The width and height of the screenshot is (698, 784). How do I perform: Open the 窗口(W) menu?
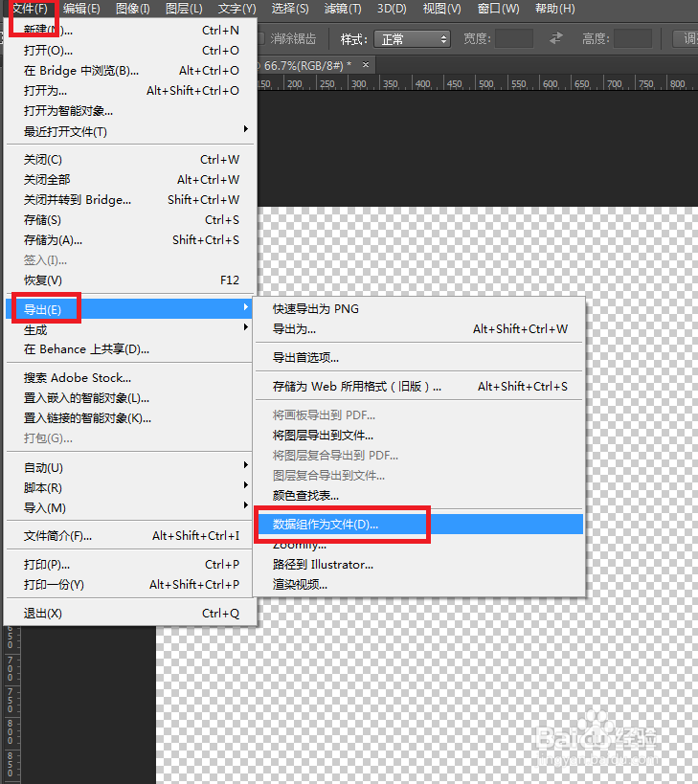(x=498, y=9)
